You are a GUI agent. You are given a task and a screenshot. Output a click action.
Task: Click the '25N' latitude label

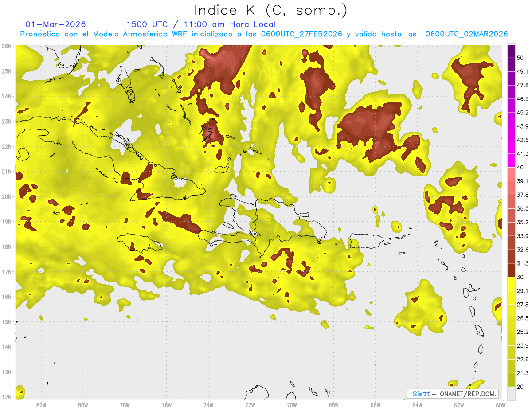point(6,71)
